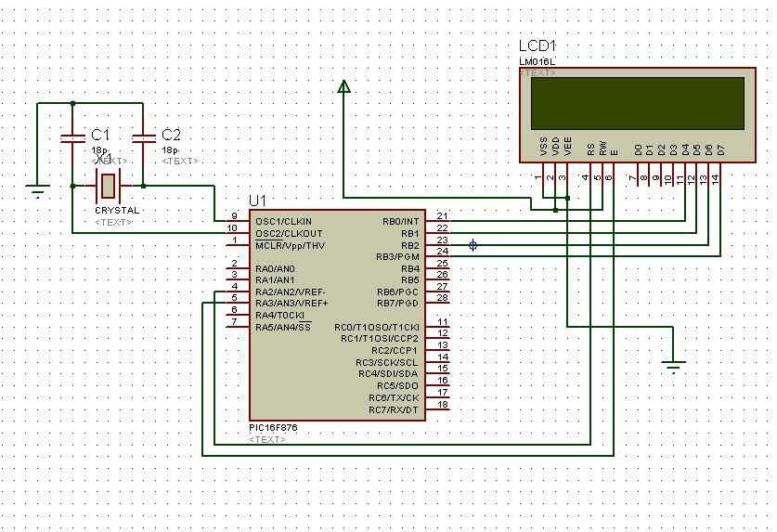777x532 pixels.
Task: Select the X1 crystal symbol
Action: click(108, 186)
